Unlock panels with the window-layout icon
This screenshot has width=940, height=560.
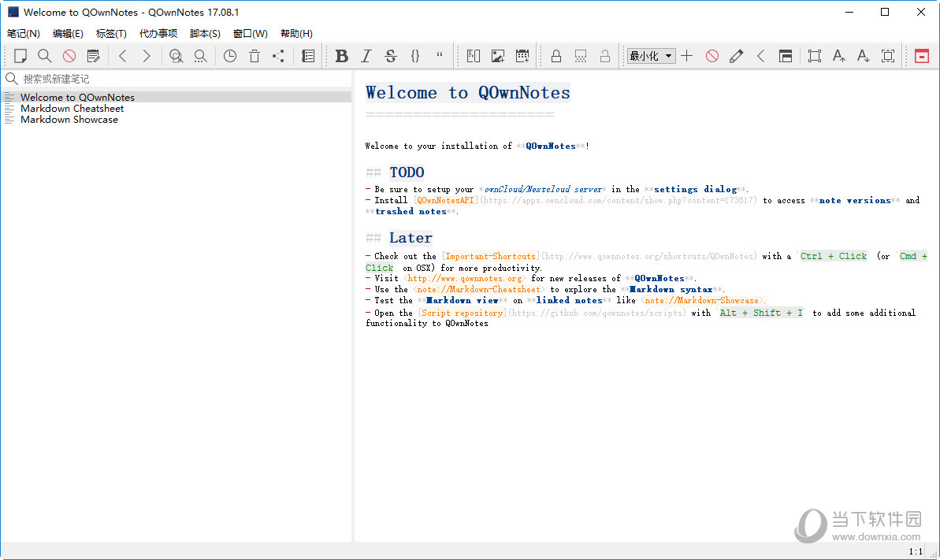point(786,56)
